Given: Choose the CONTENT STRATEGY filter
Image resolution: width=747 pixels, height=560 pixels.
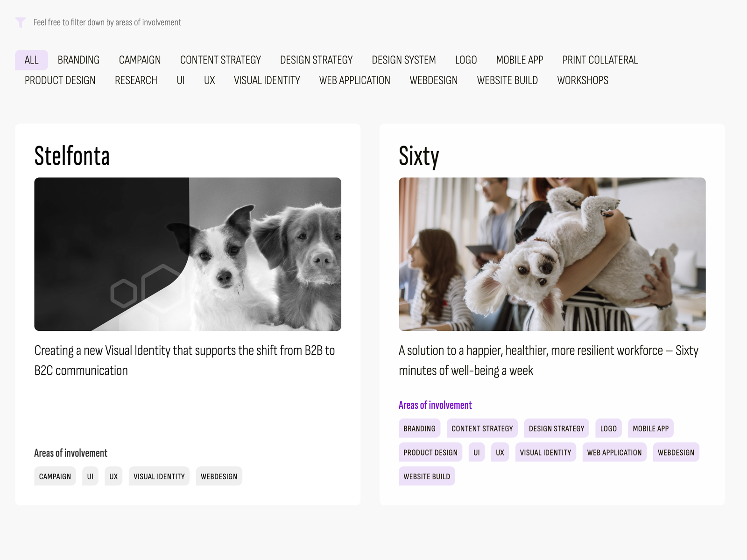Looking at the screenshot, I should (220, 60).
